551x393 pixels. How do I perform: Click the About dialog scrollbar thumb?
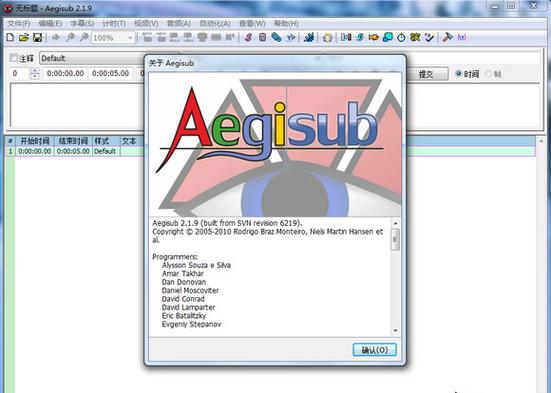coord(395,239)
